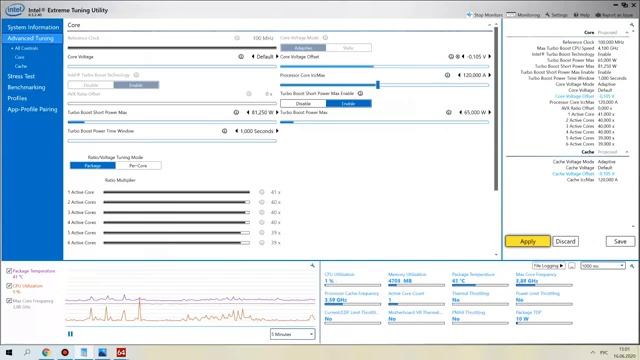
Task: Click info icon next to Core Voltage
Action: 241,57
